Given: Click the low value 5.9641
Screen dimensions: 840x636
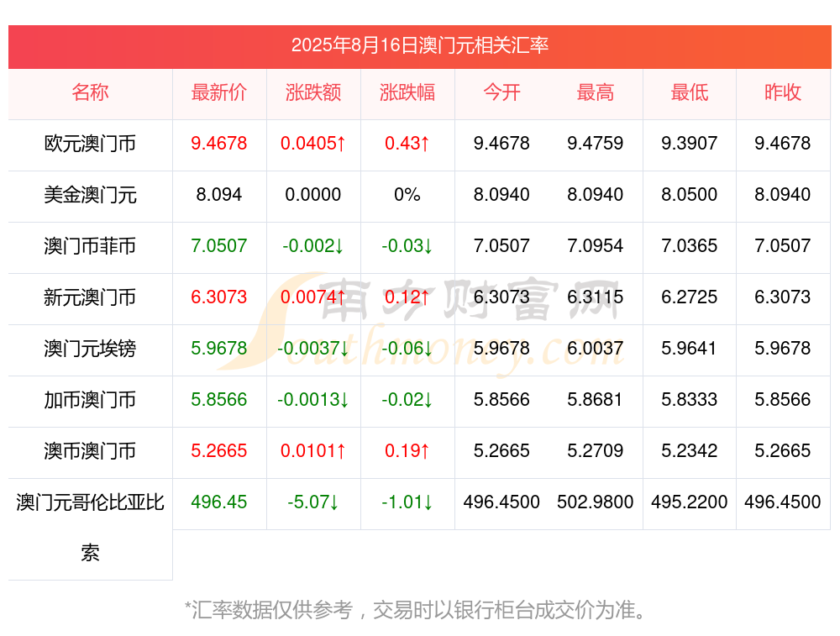Looking at the screenshot, I should click(690, 349).
